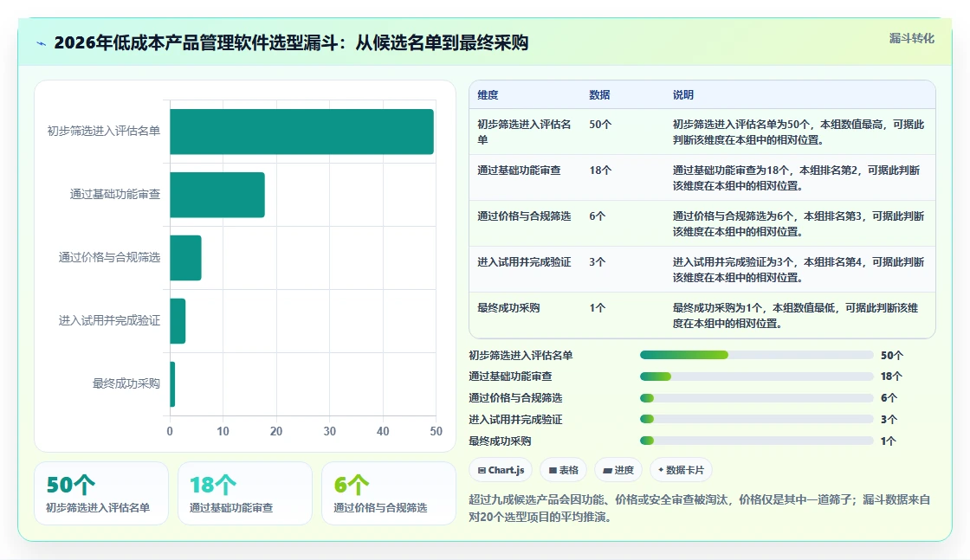Viewport: 970px width, 560px height.
Task: Click the 3个 progress bar
Action: pyautogui.click(x=757, y=419)
